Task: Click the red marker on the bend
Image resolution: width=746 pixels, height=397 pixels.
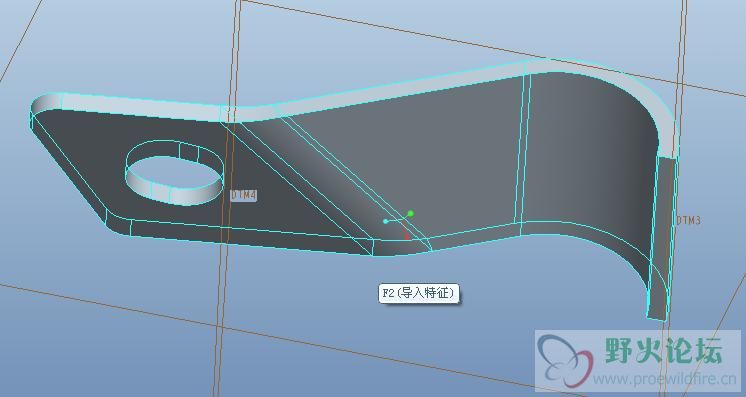Action: [x=407, y=236]
